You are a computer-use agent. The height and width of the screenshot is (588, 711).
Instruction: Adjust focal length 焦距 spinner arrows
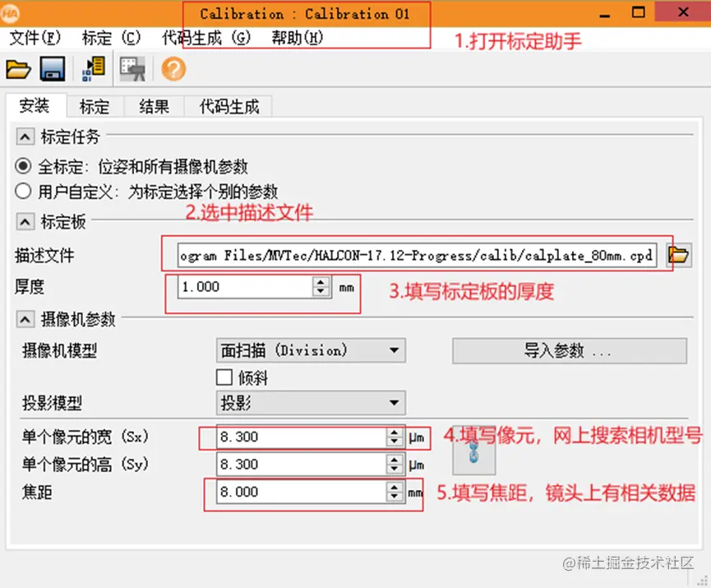click(x=395, y=492)
